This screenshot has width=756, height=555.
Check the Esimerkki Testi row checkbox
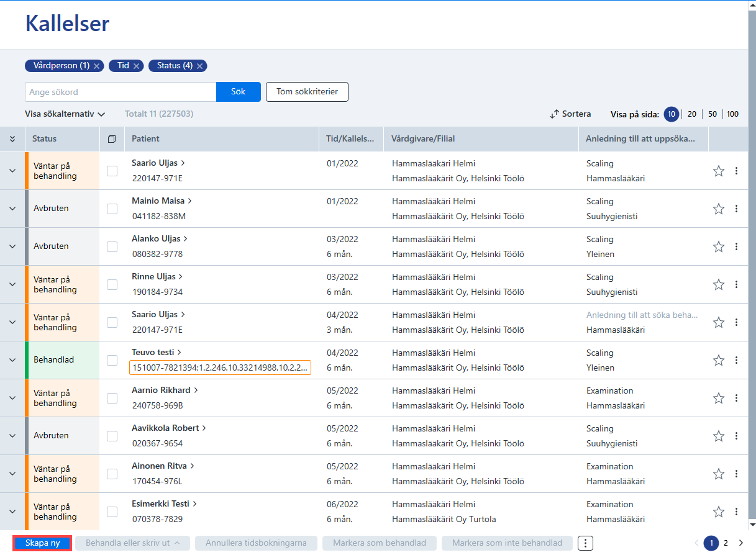(112, 512)
